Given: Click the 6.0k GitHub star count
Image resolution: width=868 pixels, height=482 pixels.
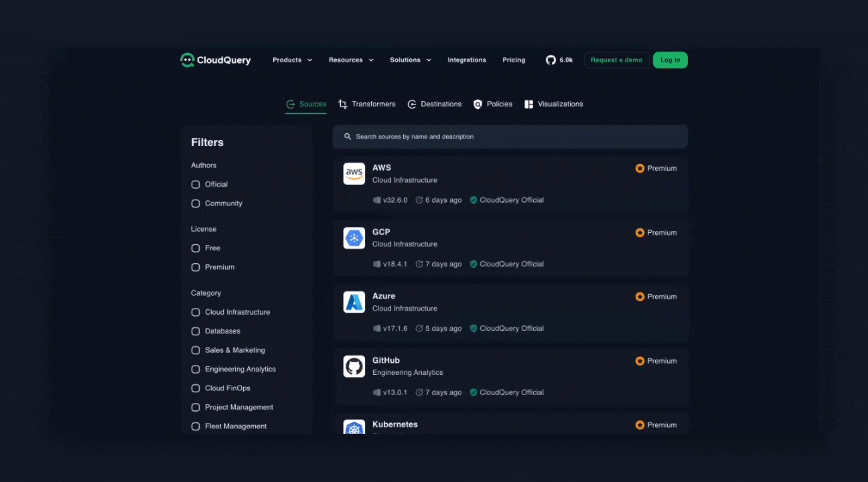Looking at the screenshot, I should [566, 60].
